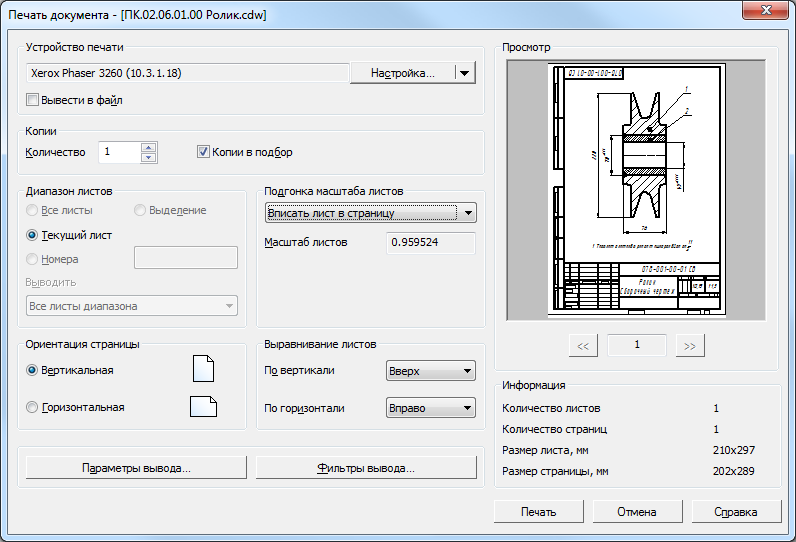This screenshot has height=542, width=796.
Task: Click the horizontal page orientation icon
Action: click(x=203, y=407)
